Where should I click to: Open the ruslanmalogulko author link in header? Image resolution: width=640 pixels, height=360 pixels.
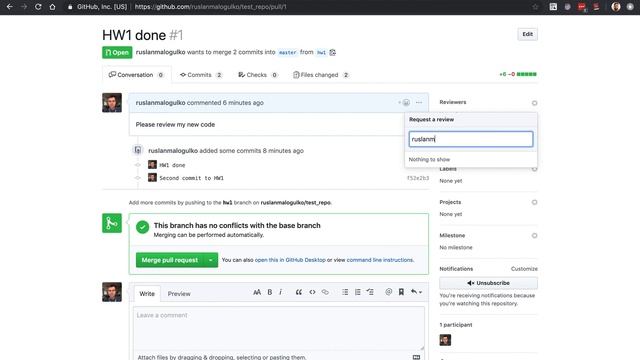[x=160, y=52]
